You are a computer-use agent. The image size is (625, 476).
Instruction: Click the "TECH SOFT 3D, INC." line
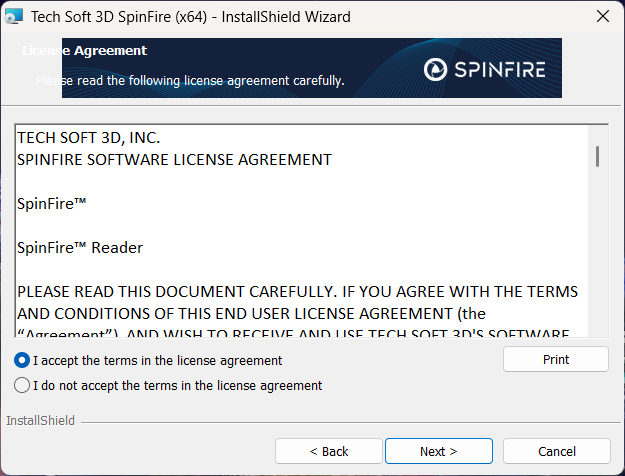88,138
